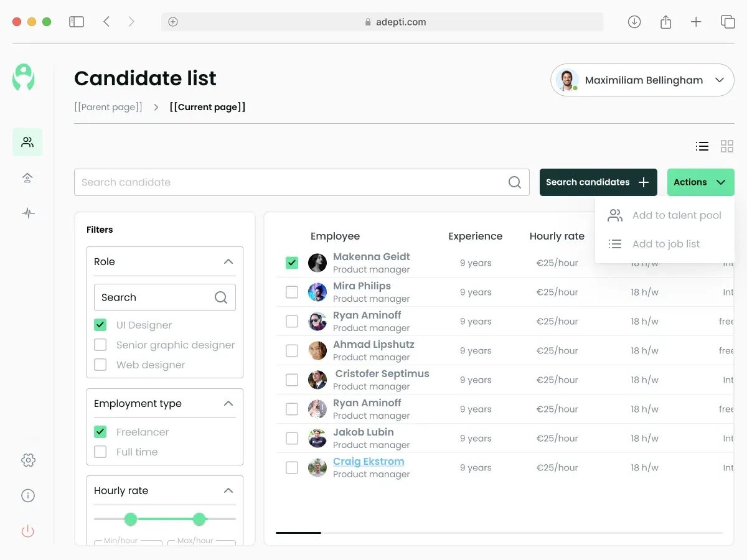Image resolution: width=747 pixels, height=560 pixels.
Task: Select Ahmad Lipshutz row checkbox
Action: point(292,350)
